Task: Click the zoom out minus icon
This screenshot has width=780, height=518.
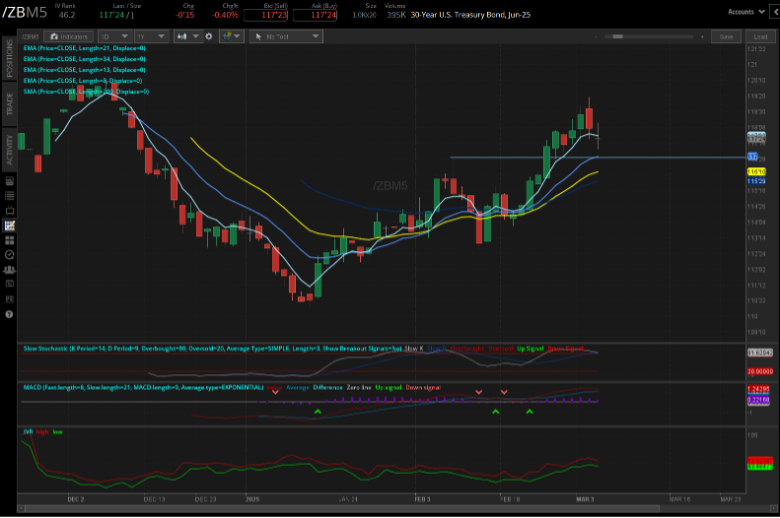Action: 595,37
